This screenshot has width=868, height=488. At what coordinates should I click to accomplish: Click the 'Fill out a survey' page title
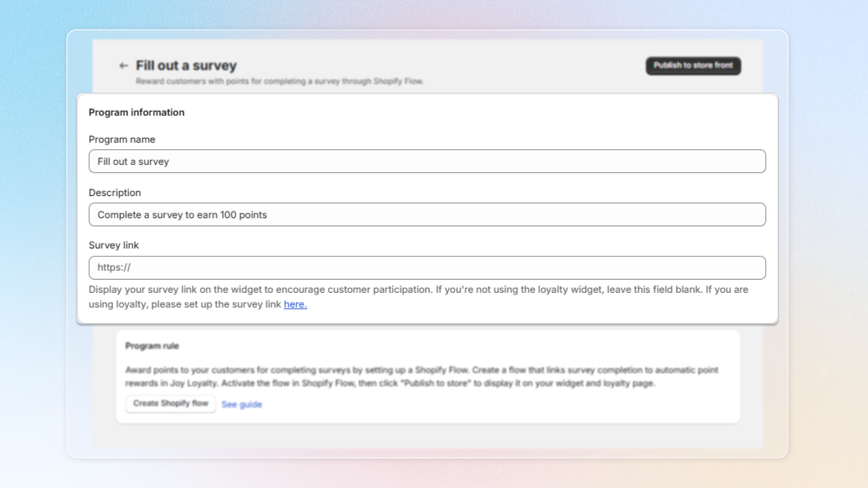pyautogui.click(x=186, y=66)
